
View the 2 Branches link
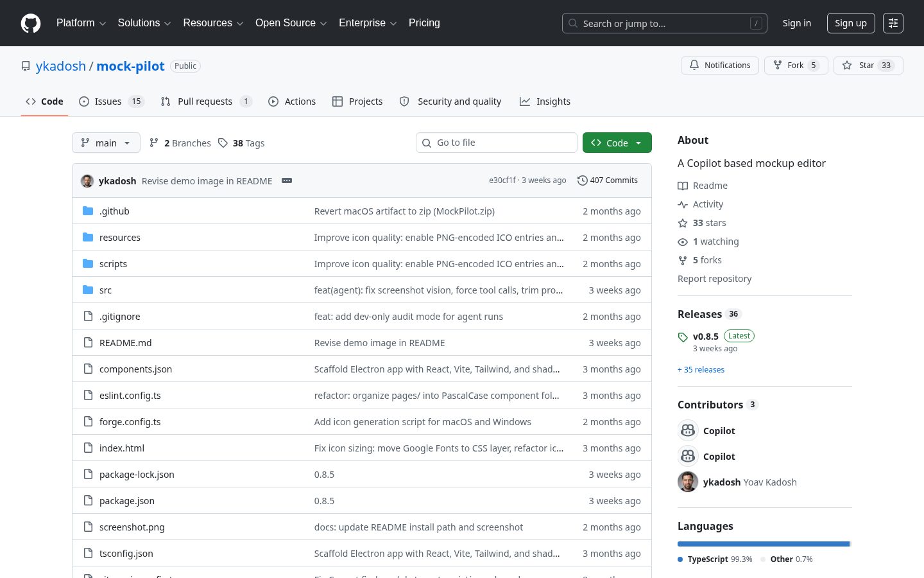coord(180,143)
